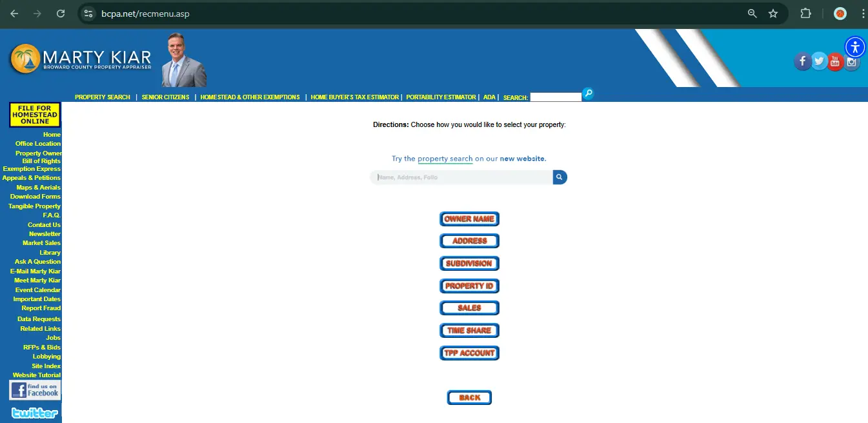Click the Back button

[x=469, y=398]
